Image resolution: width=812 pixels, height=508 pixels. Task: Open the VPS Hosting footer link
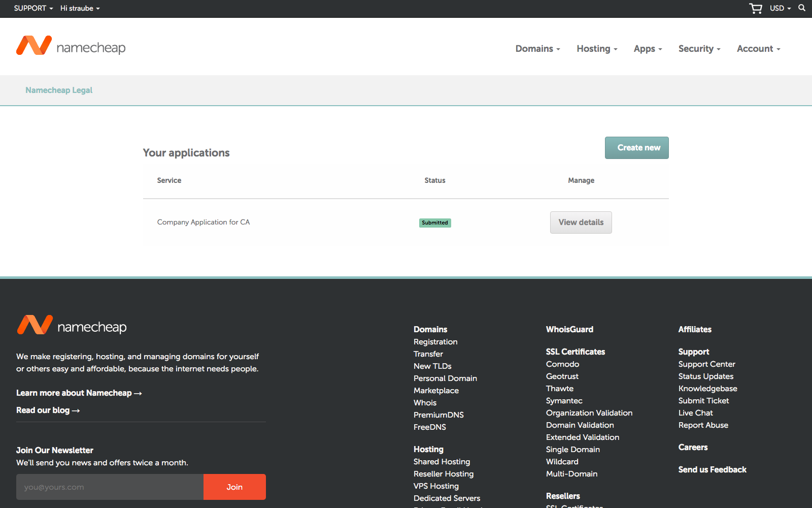click(436, 486)
